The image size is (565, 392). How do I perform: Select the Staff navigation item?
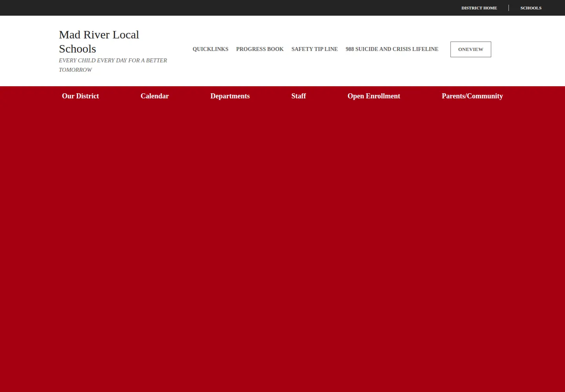(299, 96)
